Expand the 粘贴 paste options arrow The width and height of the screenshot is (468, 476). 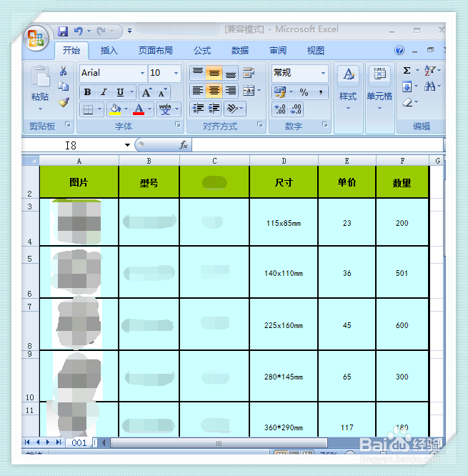click(40, 109)
